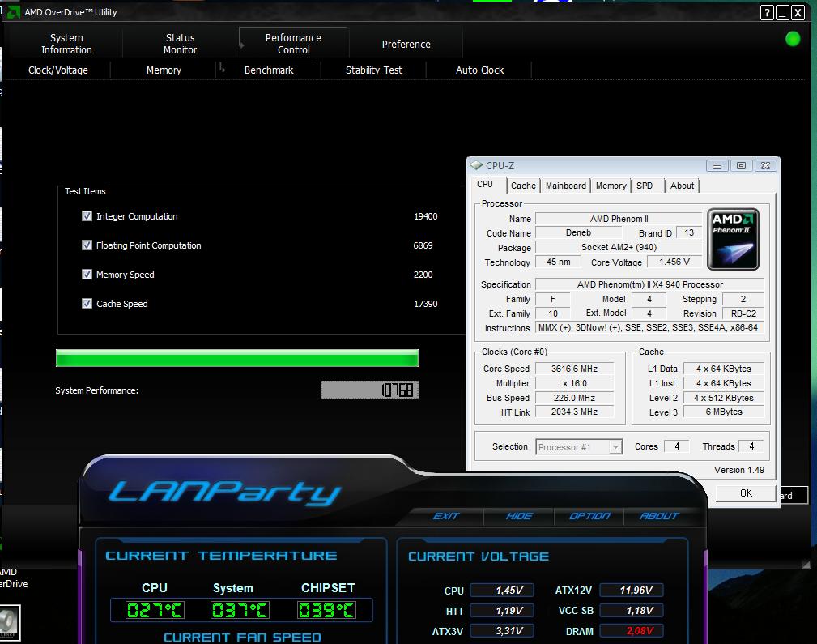This screenshot has height=644, width=817.
Task: Select the Benchmark subtab
Action: (269, 70)
